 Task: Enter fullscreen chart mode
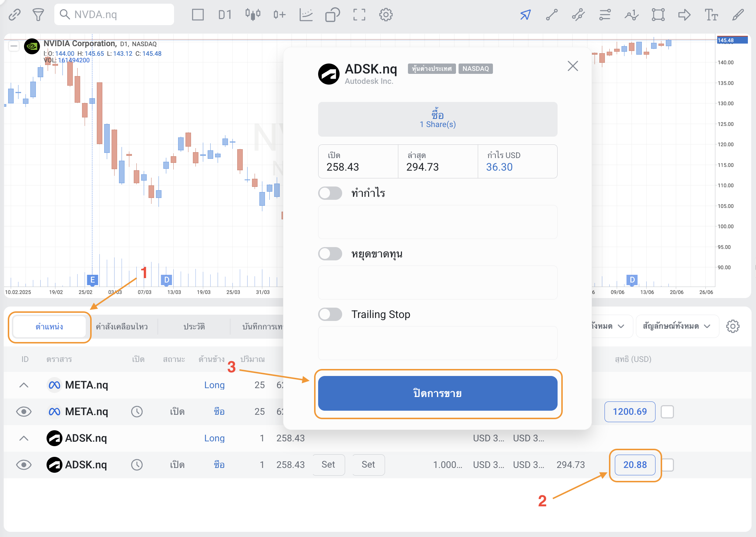coord(359,15)
